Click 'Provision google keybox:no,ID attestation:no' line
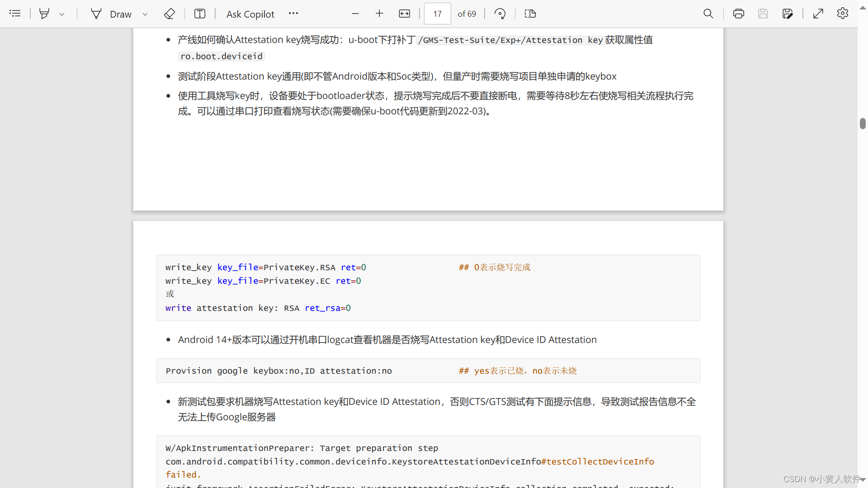The height and width of the screenshot is (488, 868). [x=279, y=371]
